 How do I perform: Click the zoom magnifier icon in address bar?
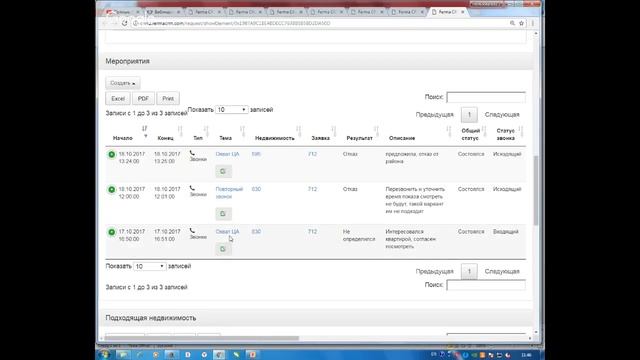pos(512,24)
